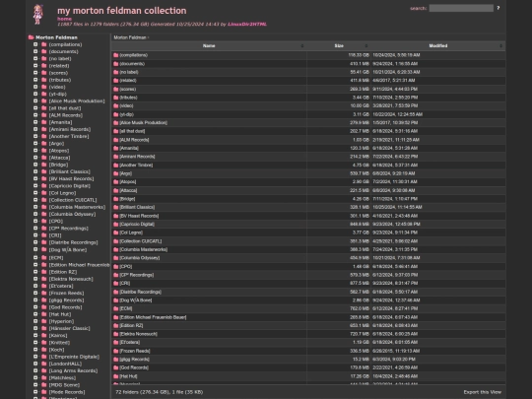Click folder icon of (video) row in the table

(x=116, y=105)
